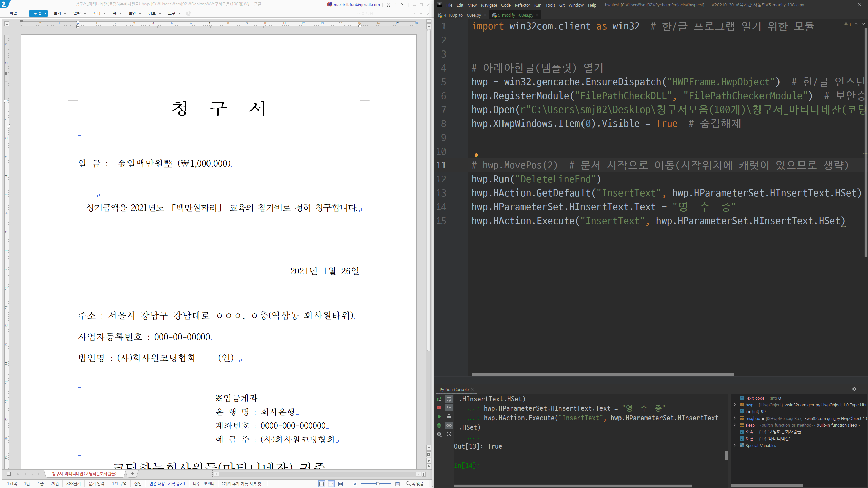Toggle Show Variables glasses icon
The image size is (868, 488).
[449, 425]
